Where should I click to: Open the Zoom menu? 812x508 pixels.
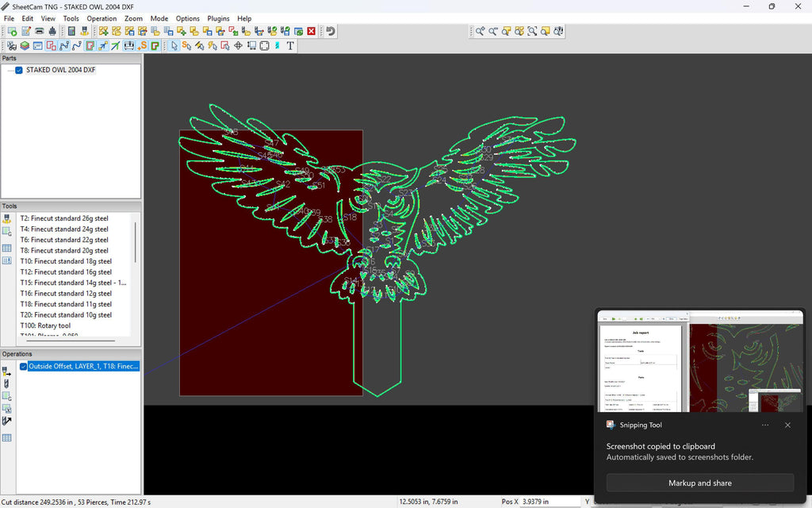pos(133,18)
